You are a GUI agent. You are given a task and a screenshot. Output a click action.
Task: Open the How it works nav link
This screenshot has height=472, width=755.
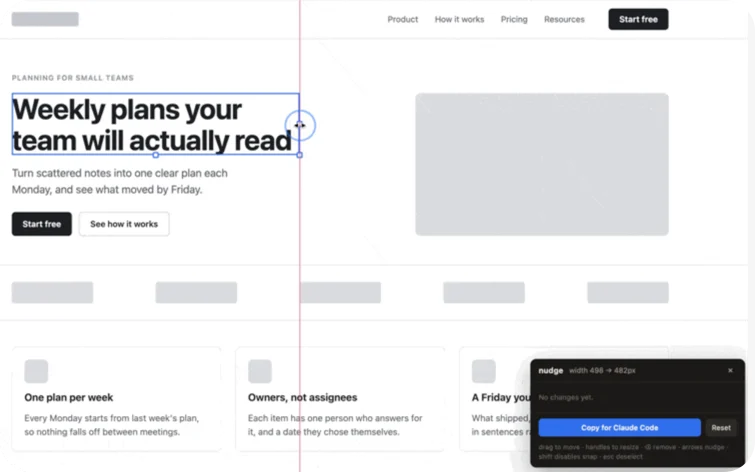pos(459,19)
